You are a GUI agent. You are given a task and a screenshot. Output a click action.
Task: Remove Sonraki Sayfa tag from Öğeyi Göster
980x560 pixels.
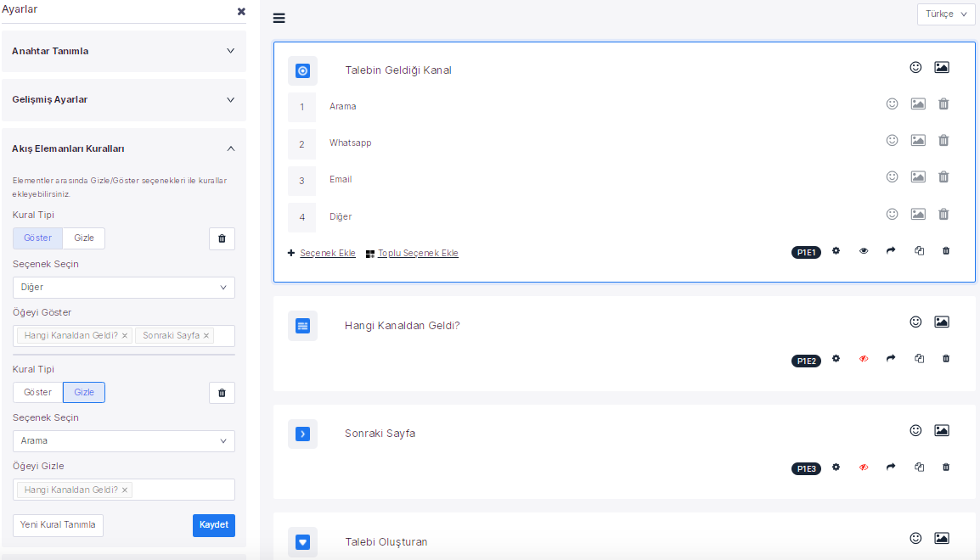pyautogui.click(x=206, y=336)
